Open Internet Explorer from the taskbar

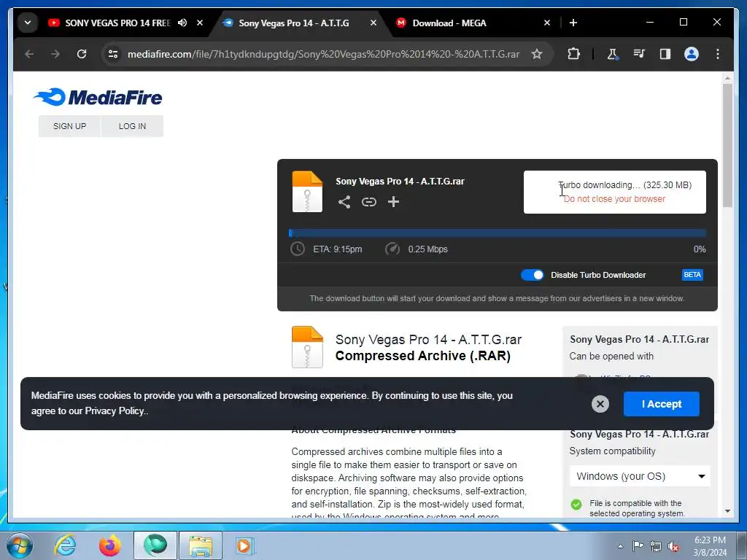(65, 545)
